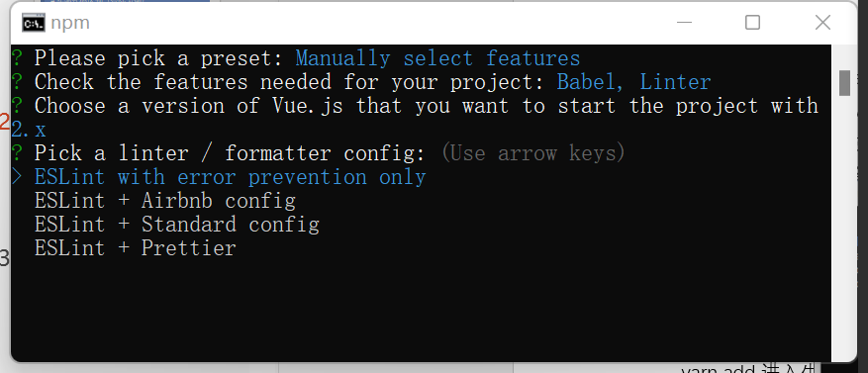
Task: Click the empty terminal area below options
Action: pyautogui.click(x=421, y=310)
